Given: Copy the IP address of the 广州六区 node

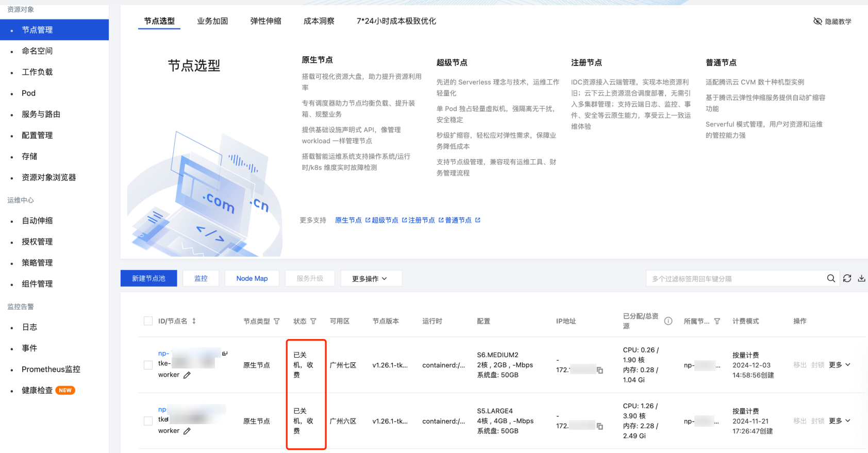Looking at the screenshot, I should tap(600, 426).
